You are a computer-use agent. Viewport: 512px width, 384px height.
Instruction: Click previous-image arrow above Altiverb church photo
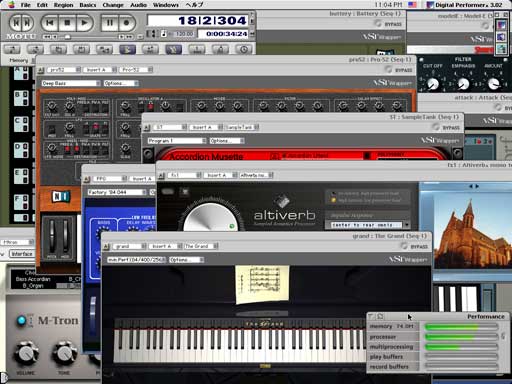click(x=471, y=186)
